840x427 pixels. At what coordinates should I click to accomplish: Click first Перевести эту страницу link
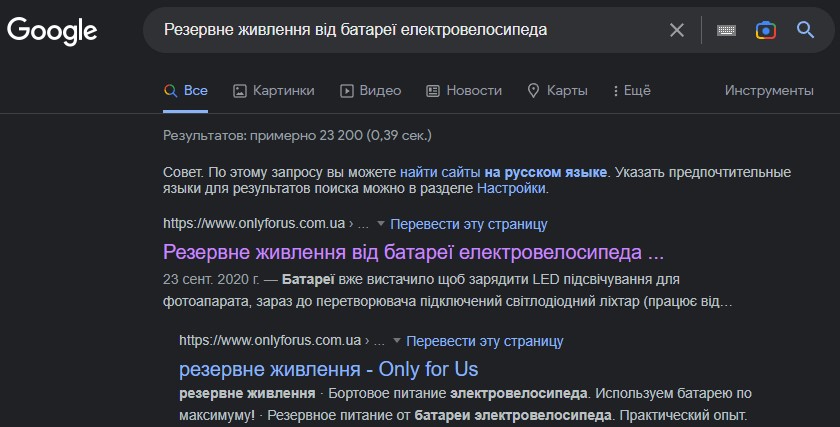point(469,224)
